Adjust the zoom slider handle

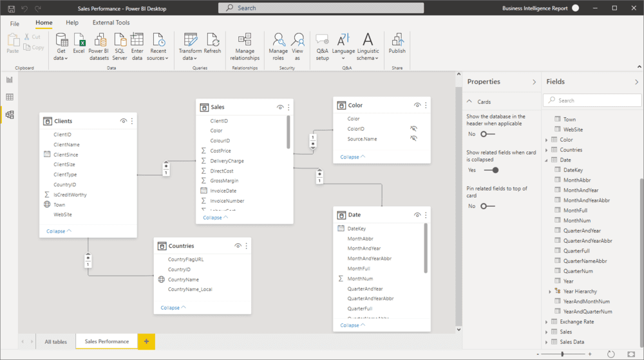(x=563, y=354)
